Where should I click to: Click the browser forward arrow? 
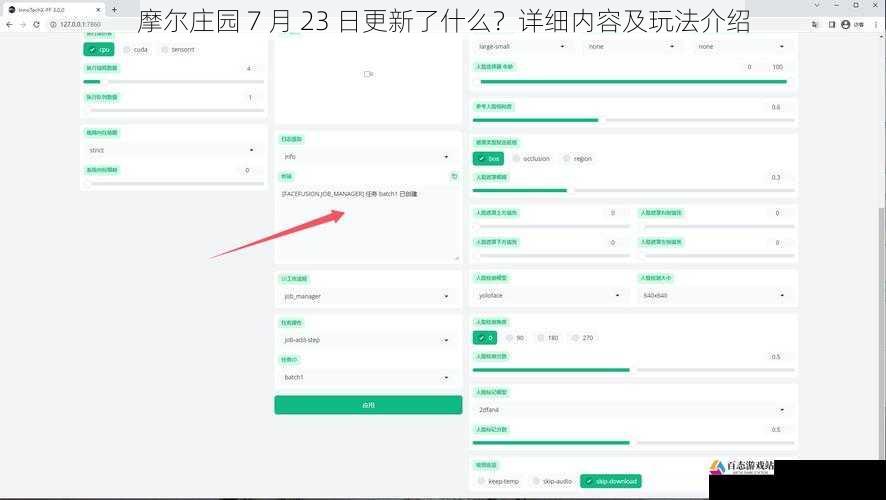[x=23, y=24]
